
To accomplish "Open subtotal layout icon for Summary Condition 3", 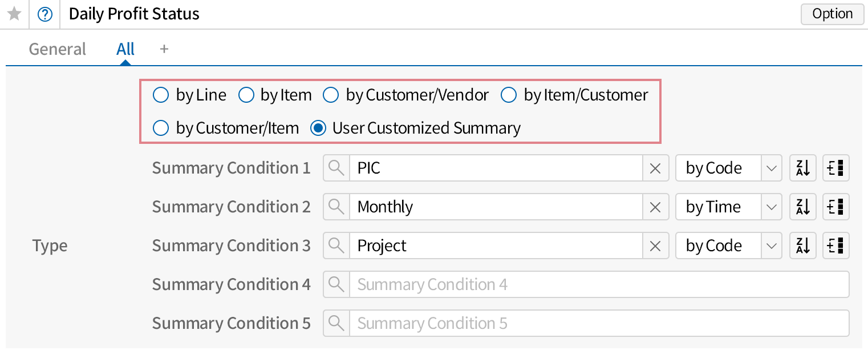I will click(x=835, y=246).
